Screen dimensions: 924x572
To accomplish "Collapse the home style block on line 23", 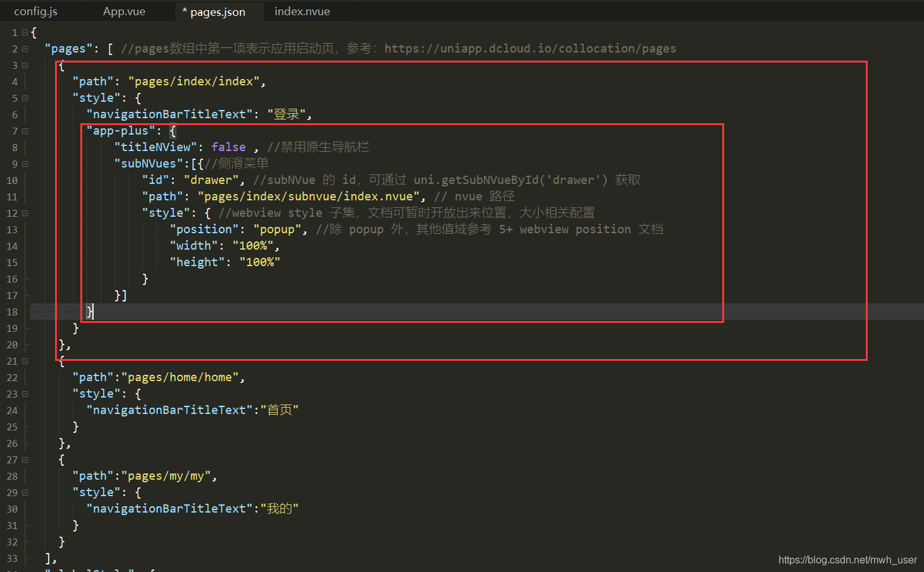I will [x=25, y=394].
